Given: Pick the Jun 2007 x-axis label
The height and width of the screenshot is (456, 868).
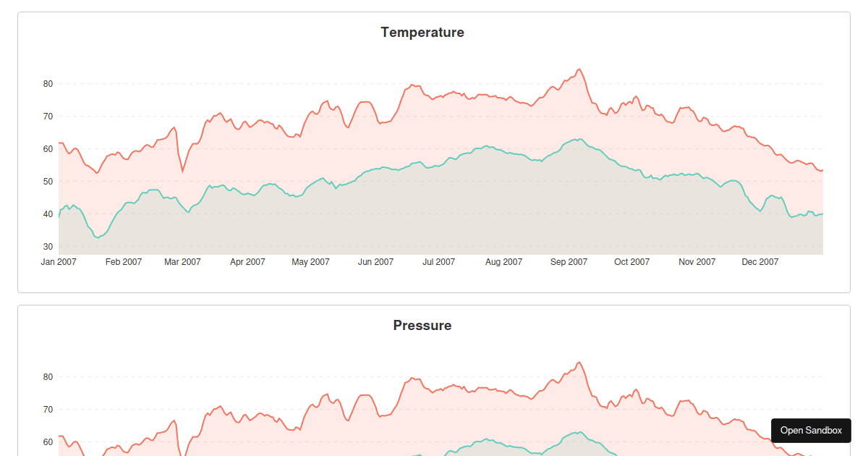Looking at the screenshot, I should point(375,262).
